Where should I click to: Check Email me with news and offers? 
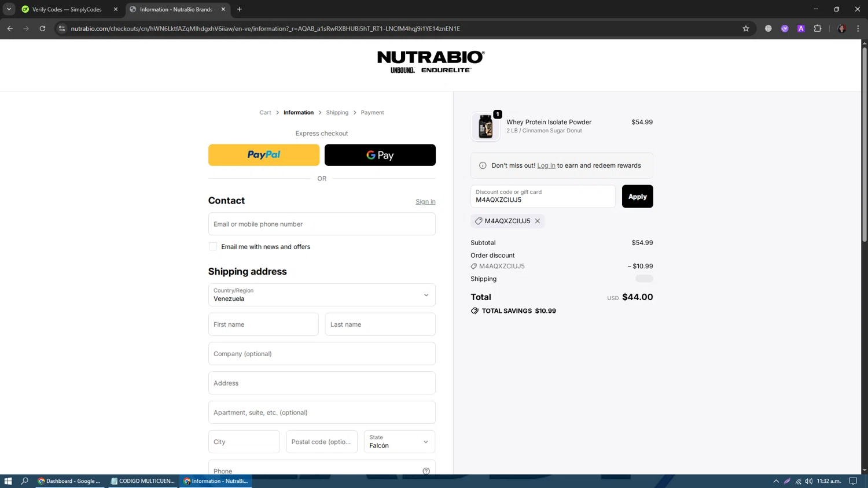coord(213,246)
